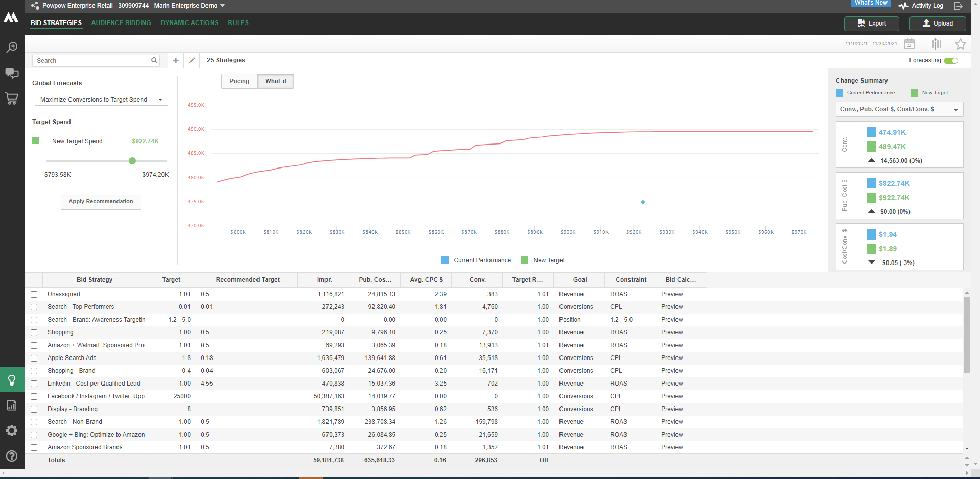Open the Maximize Conversions to Target Spend dropdown
The image size is (980, 479).
[x=101, y=99]
